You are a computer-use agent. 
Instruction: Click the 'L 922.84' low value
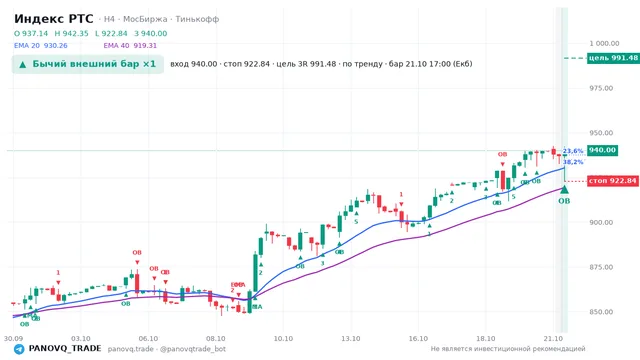111,33
